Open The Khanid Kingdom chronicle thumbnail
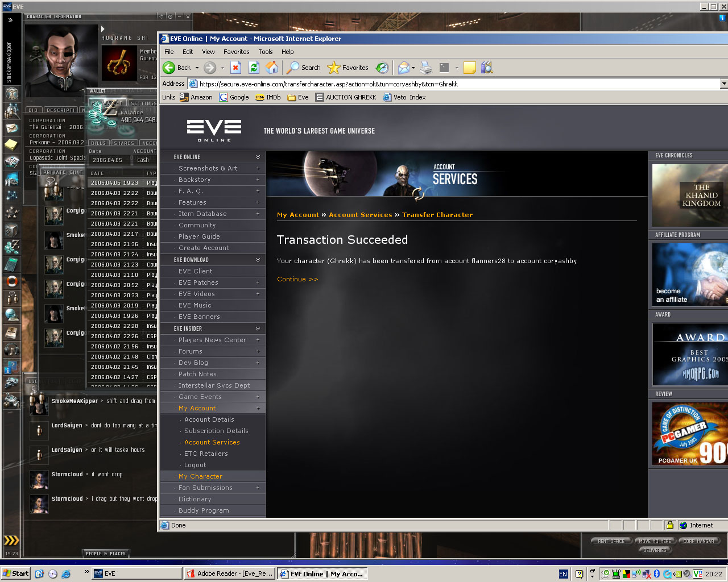 coord(690,195)
